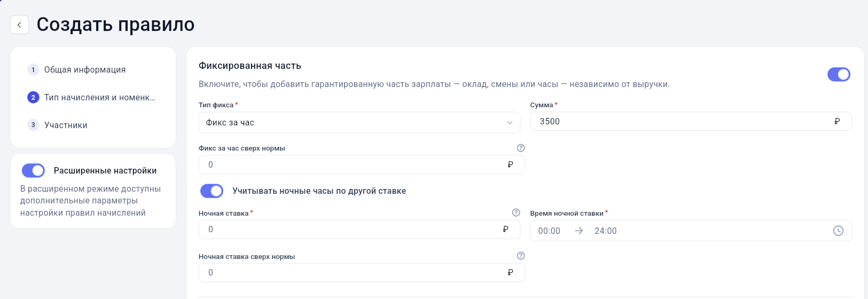Viewport: 868px width, 299px height.
Task: Click Учитывать ночные часы по другой ставке label
Action: pos(319,191)
